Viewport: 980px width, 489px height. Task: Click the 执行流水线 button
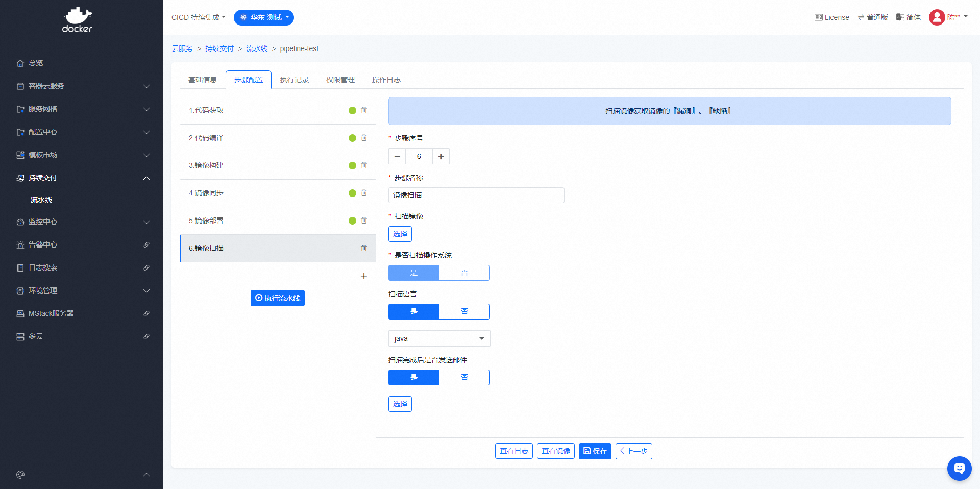pyautogui.click(x=278, y=299)
